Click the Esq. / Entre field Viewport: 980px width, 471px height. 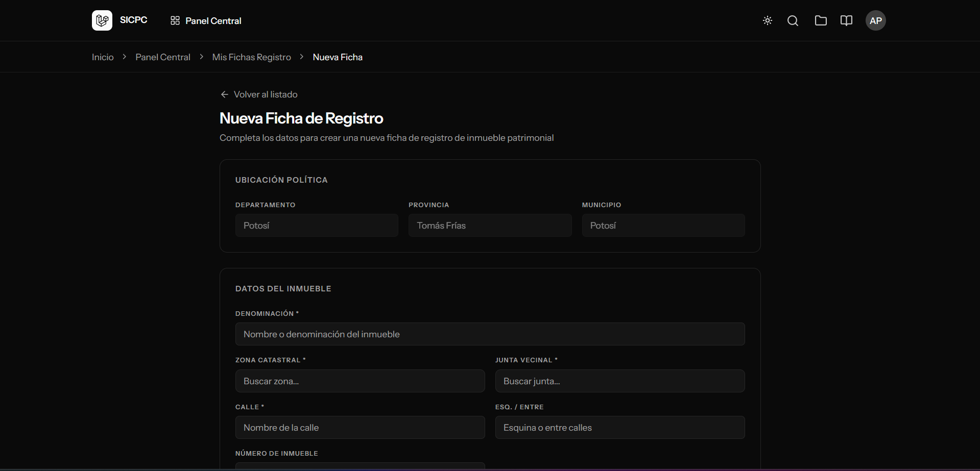coord(619,428)
